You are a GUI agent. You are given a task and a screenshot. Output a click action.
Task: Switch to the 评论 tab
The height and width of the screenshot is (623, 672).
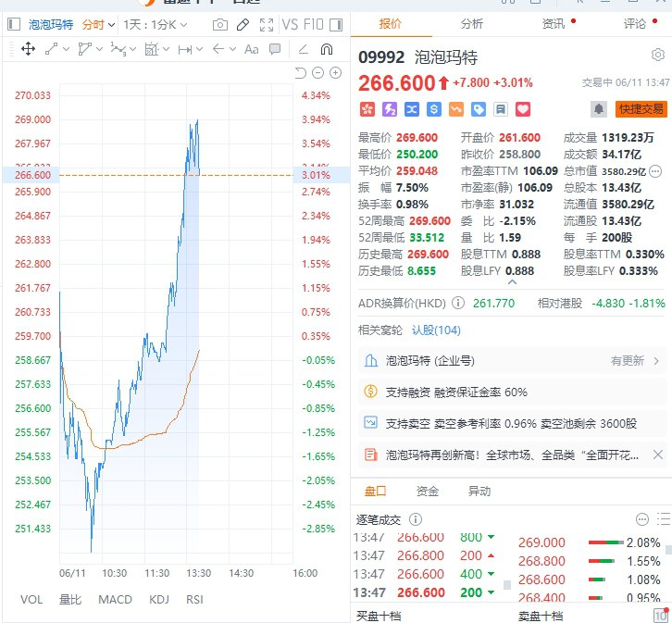coord(635,23)
